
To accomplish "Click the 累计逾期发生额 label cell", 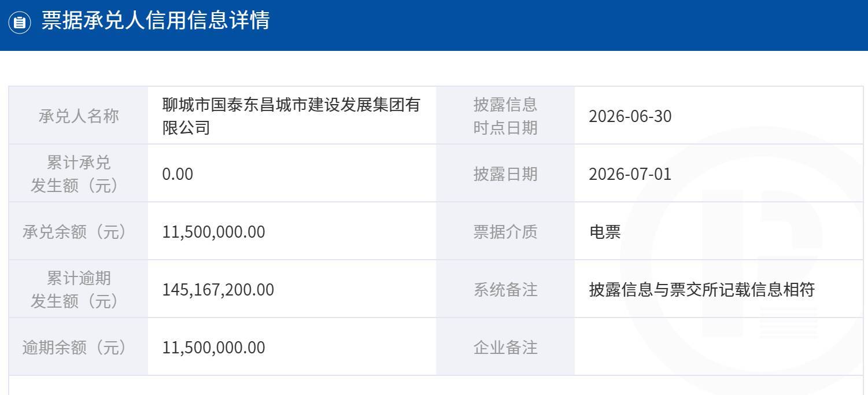I will pos(79,289).
